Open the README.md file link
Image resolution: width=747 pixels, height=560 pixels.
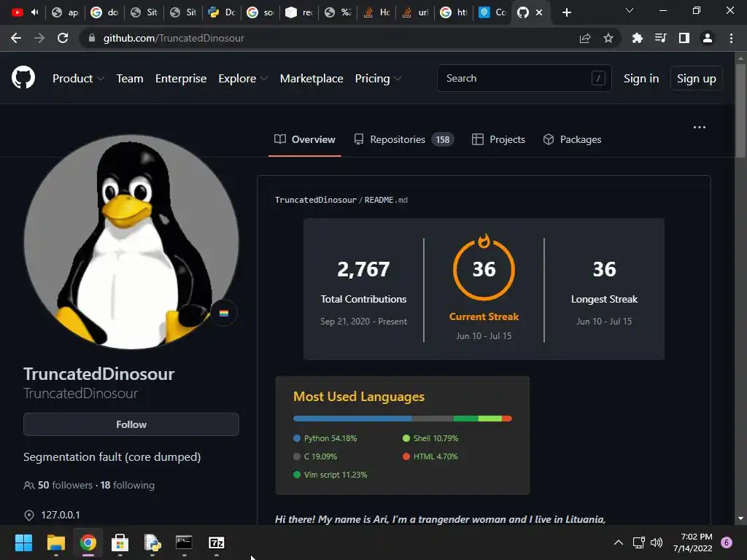386,200
